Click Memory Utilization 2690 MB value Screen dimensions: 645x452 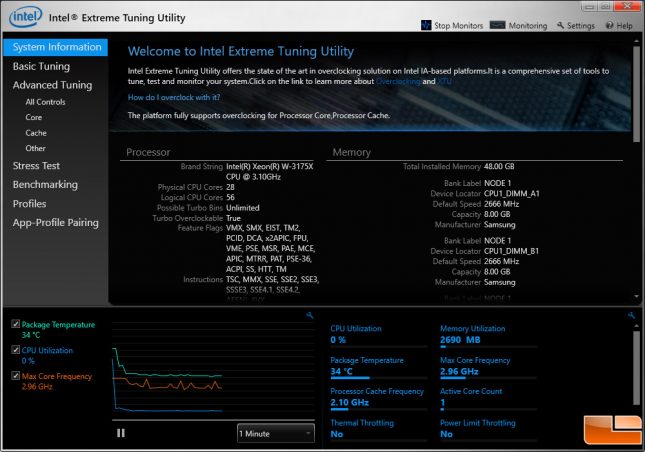(x=460, y=340)
